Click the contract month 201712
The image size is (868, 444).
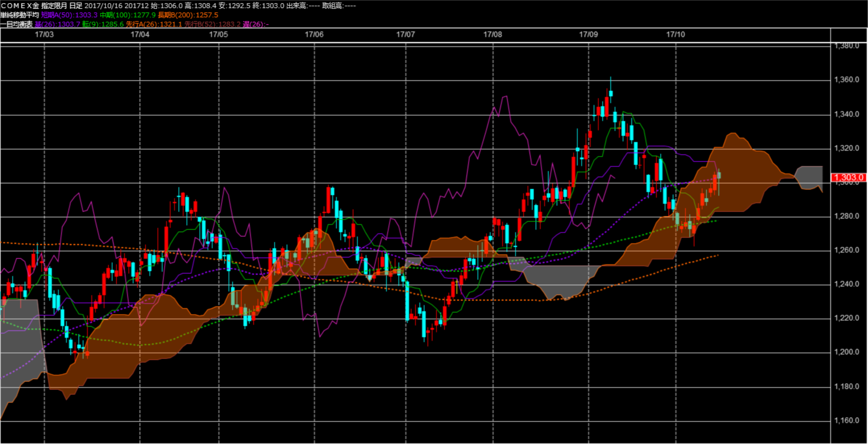137,5
